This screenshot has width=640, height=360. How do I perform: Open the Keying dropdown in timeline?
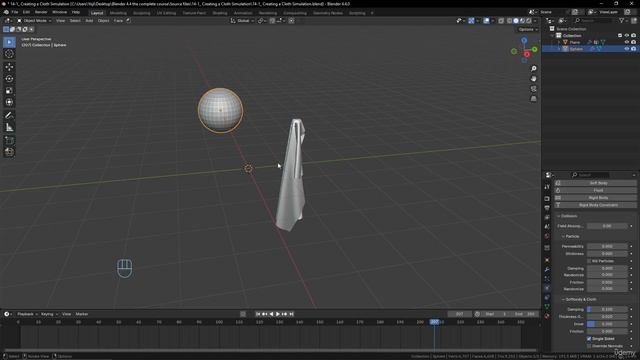click(49, 314)
